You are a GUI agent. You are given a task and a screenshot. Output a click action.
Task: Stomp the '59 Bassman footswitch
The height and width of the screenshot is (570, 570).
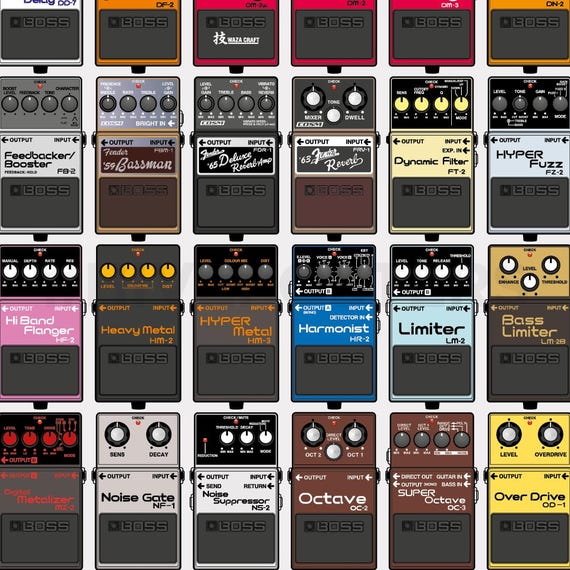(138, 202)
